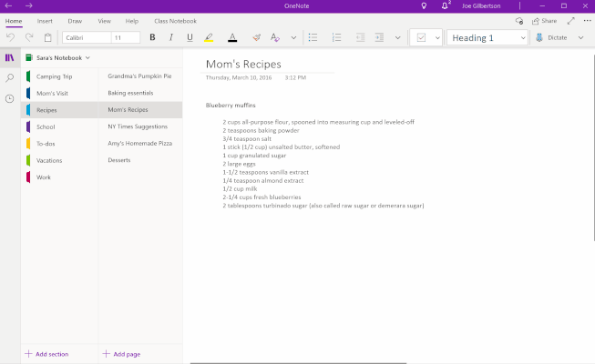
Task: Open the more options ellipsis
Action: tap(588, 21)
